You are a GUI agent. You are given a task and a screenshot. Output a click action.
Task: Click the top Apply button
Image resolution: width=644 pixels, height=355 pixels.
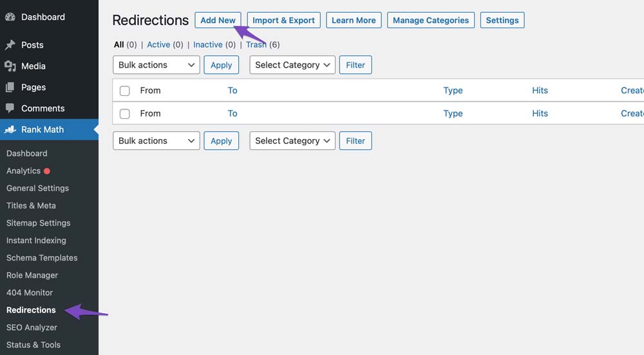coord(222,65)
